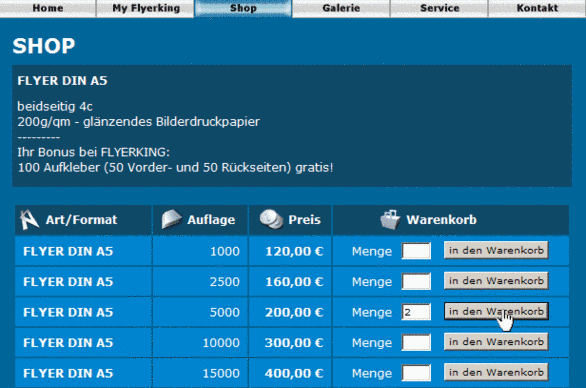Click the beidseitig 4c text

click(55, 107)
